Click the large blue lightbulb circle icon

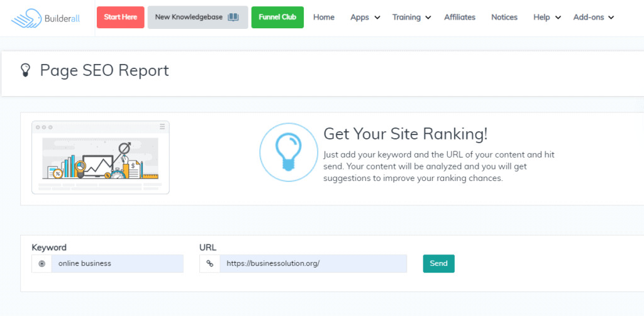tap(289, 152)
